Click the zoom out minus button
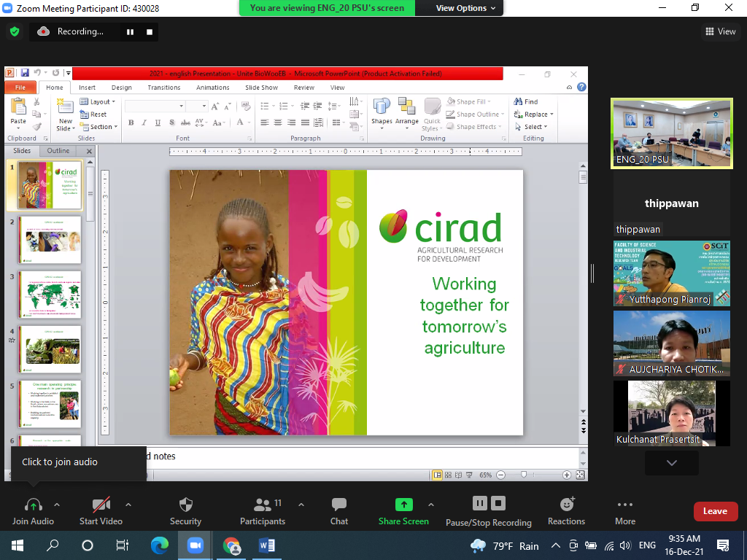The height and width of the screenshot is (560, 747). coord(500,475)
